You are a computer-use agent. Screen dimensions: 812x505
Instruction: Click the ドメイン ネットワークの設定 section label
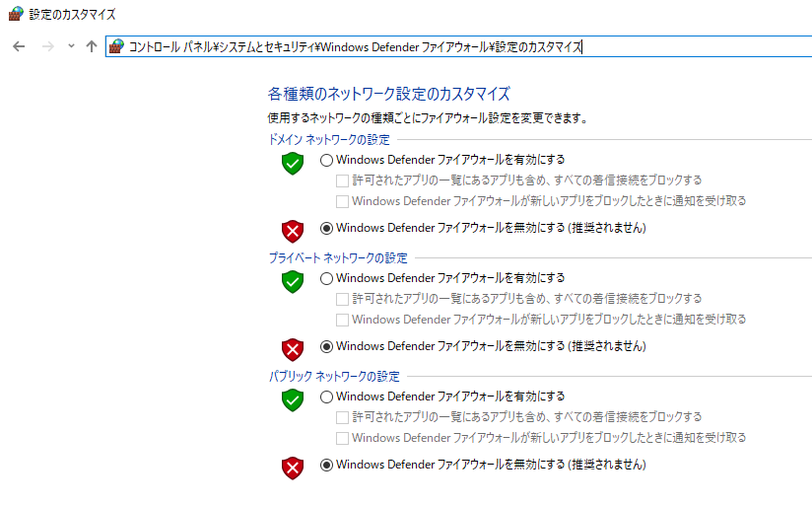pyautogui.click(x=329, y=139)
